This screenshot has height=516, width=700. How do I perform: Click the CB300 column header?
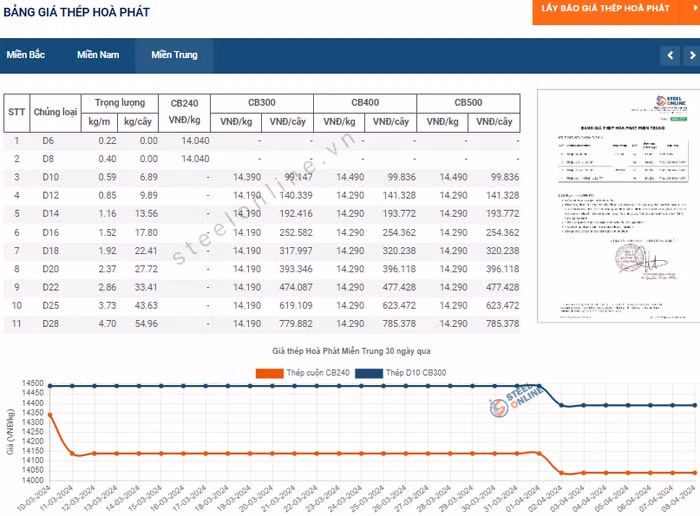click(x=262, y=103)
